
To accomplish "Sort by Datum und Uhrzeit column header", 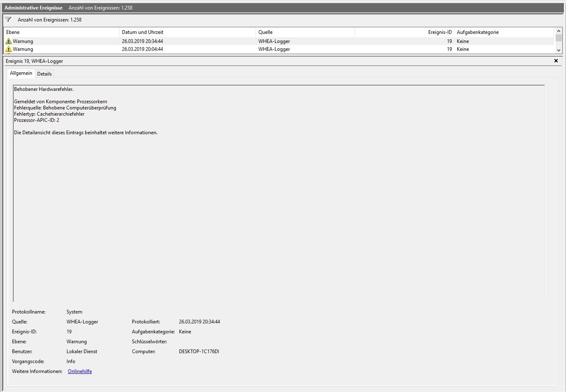I will (188, 32).
